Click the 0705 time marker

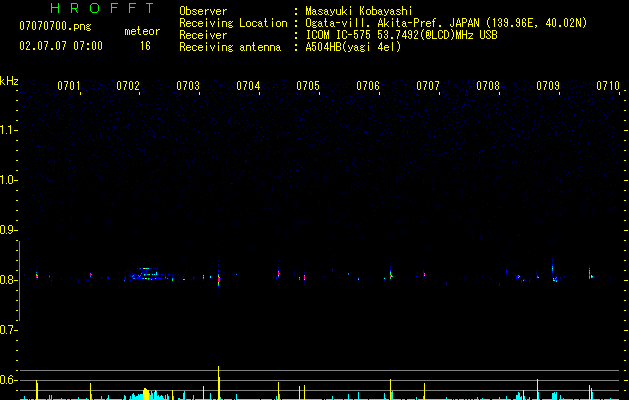(x=308, y=86)
